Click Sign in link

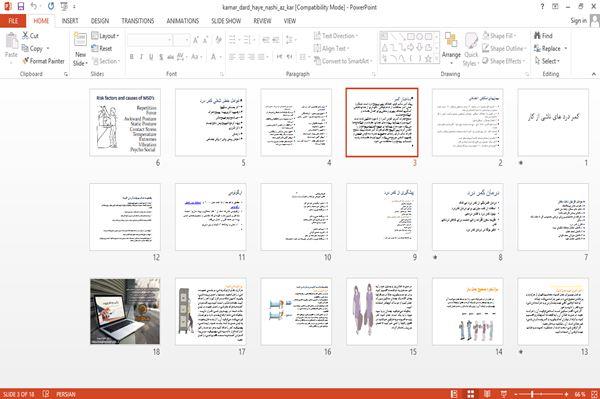(x=578, y=21)
